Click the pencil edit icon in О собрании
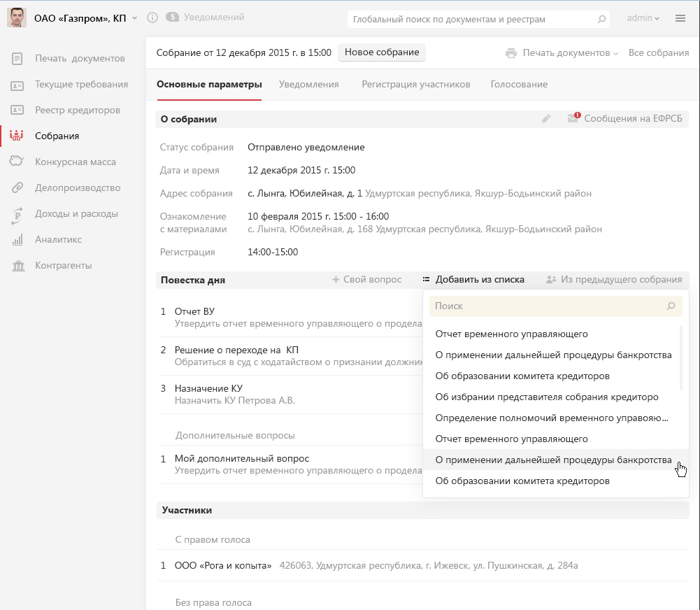This screenshot has width=700, height=610. (546, 119)
